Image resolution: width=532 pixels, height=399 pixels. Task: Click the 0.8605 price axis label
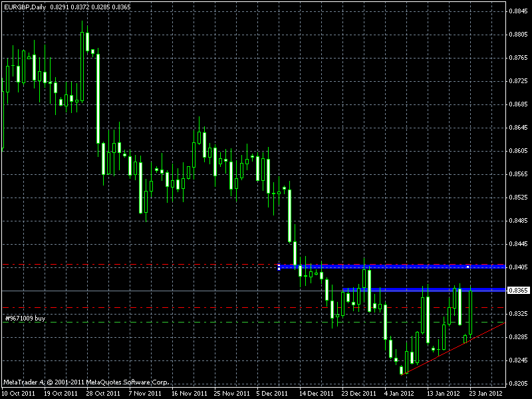click(519, 151)
